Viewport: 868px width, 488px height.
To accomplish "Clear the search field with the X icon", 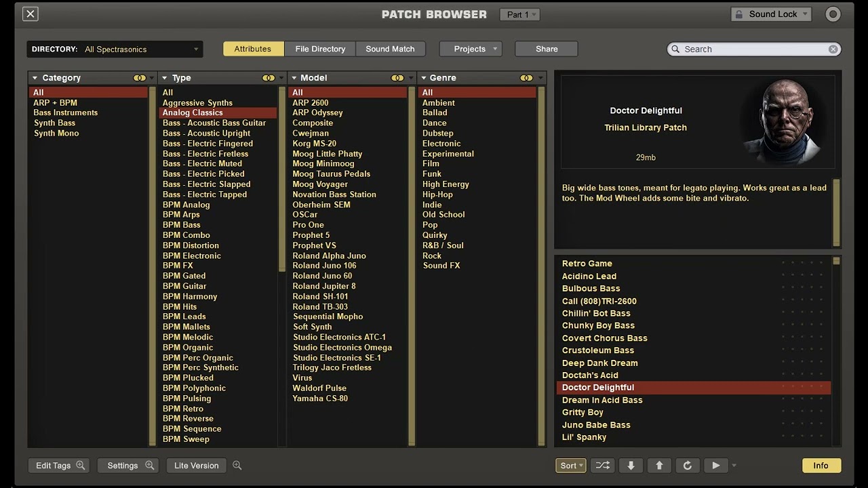I will 833,49.
